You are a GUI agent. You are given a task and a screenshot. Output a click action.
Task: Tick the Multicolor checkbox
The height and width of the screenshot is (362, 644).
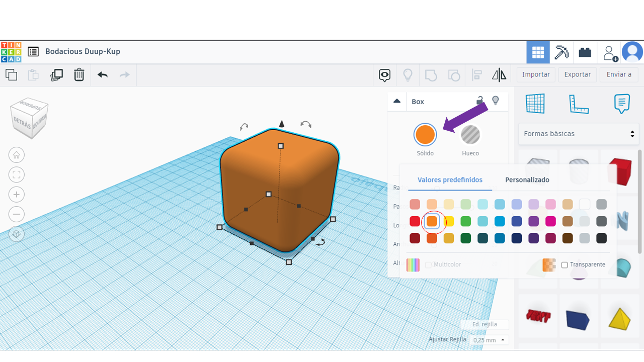click(x=428, y=265)
